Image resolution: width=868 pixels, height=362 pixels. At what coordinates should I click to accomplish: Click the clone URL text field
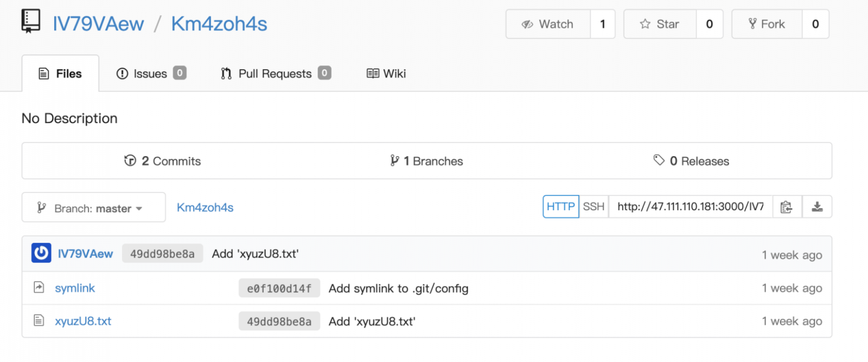tap(690, 206)
